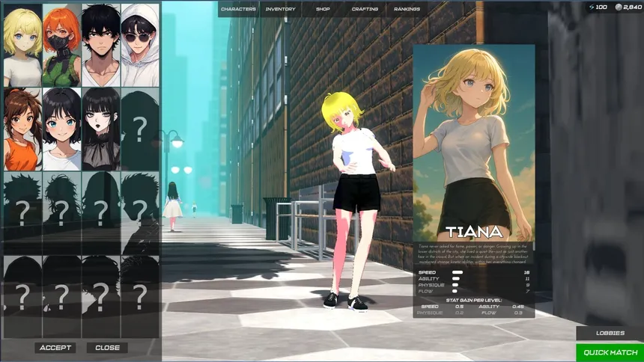Select the white hoodie sunglasses character
This screenshot has width=644, height=362.
tap(139, 45)
